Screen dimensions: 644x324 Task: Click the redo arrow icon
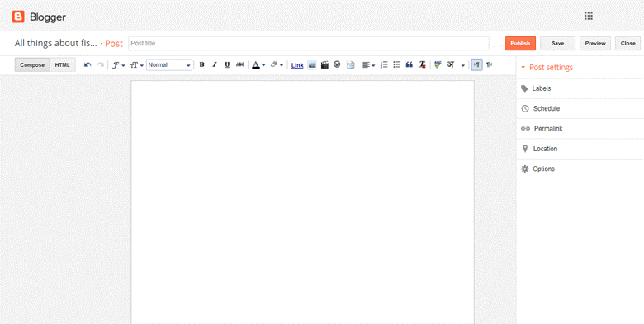tap(100, 65)
